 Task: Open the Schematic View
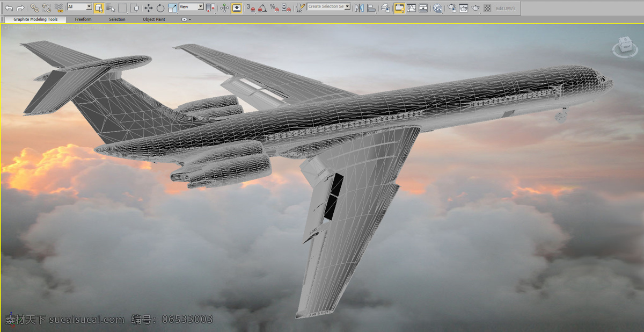tap(423, 8)
